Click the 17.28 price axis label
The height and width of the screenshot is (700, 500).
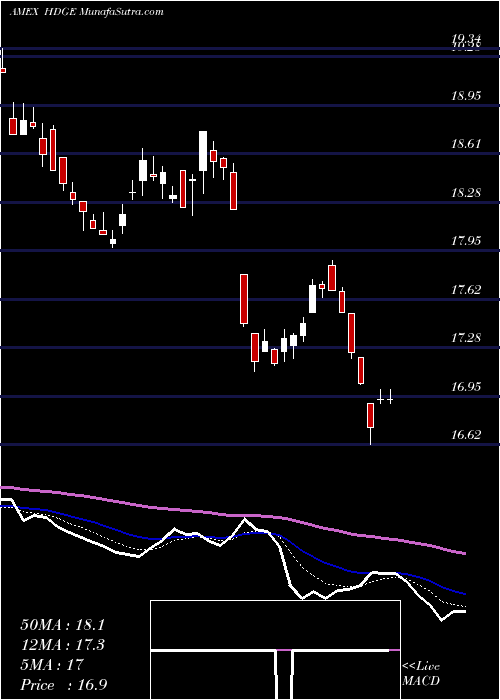click(x=466, y=338)
